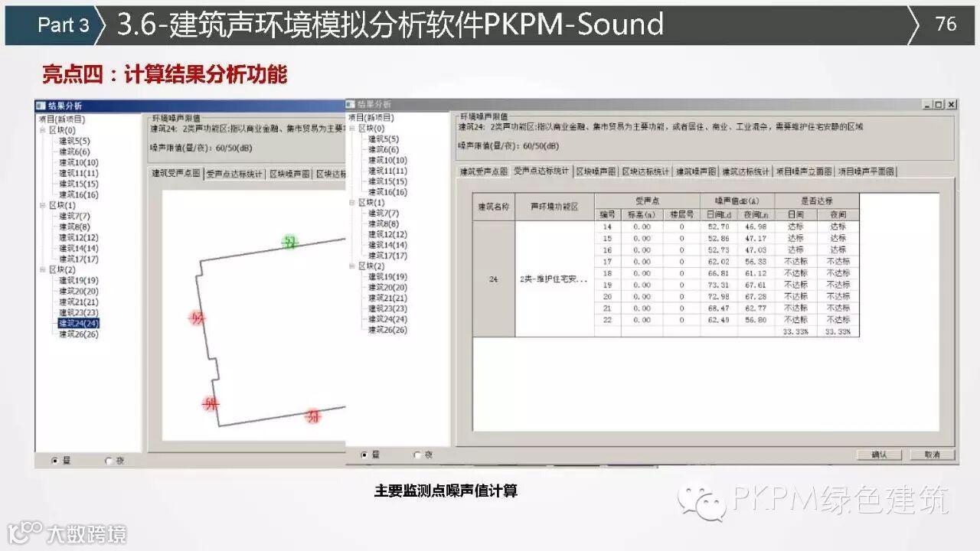Collapse the 区块(2) node in the front window tree
The height and width of the screenshot is (551, 980).
tap(352, 266)
